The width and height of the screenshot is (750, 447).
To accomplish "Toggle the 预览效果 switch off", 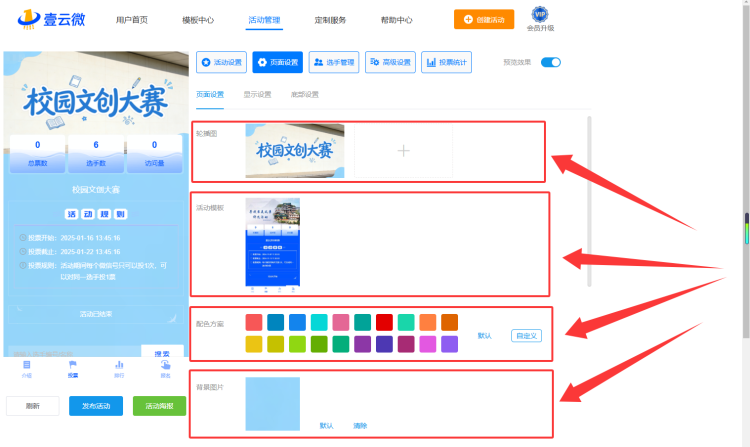I will pyautogui.click(x=551, y=62).
